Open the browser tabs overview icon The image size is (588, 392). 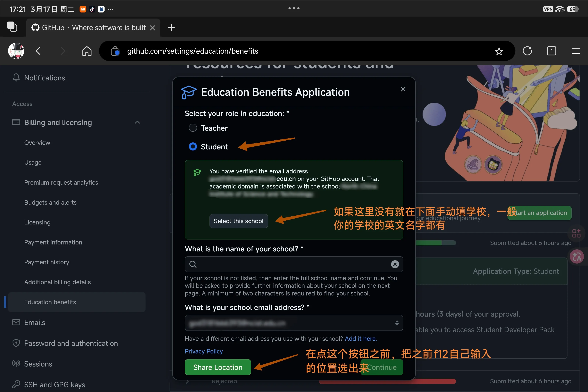[12, 27]
